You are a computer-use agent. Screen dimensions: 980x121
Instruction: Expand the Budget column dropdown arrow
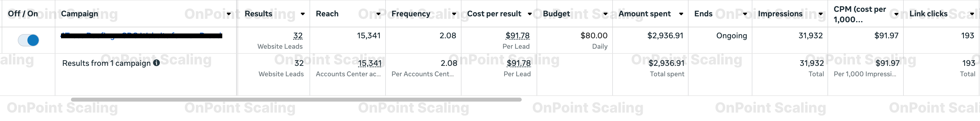point(605,14)
